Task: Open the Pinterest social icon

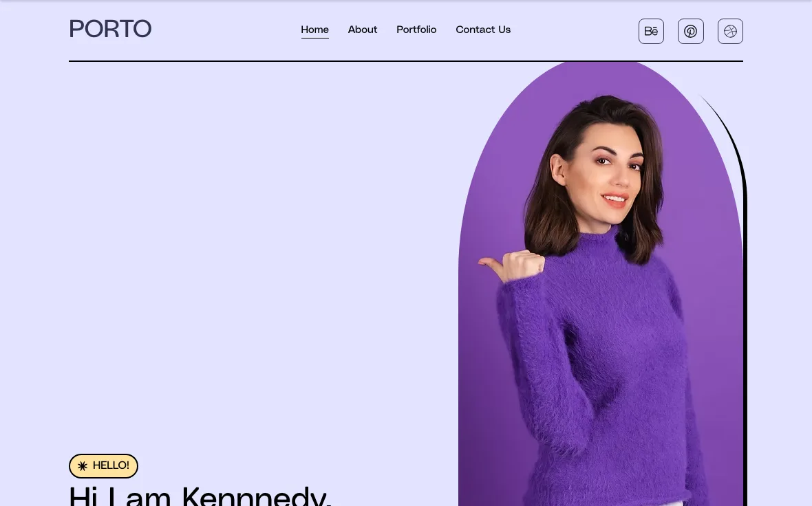Action: (690, 31)
